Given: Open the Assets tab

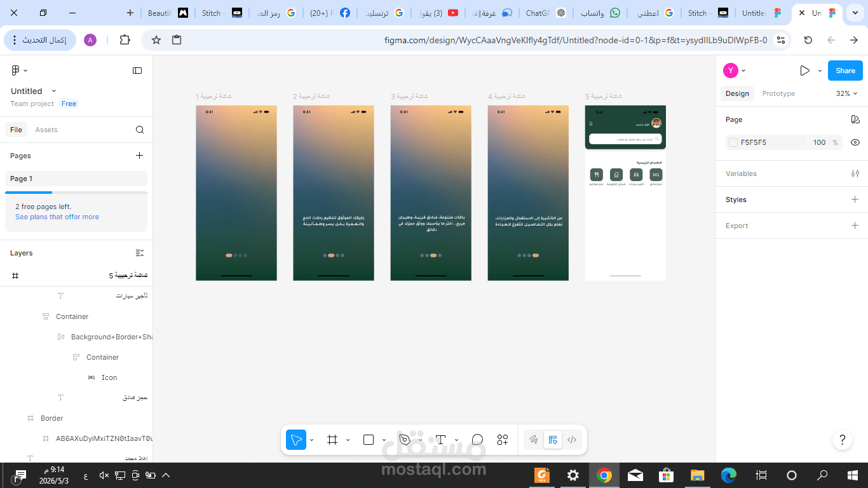Looking at the screenshot, I should [x=46, y=130].
